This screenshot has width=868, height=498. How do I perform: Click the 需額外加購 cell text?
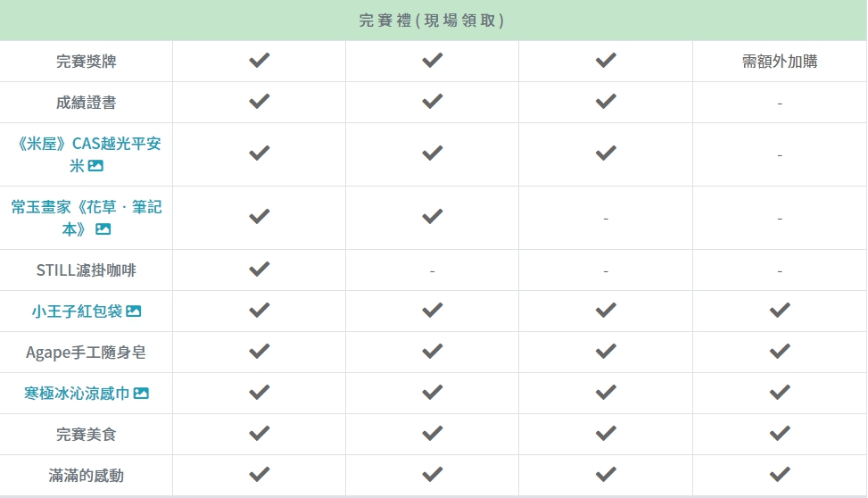point(780,62)
